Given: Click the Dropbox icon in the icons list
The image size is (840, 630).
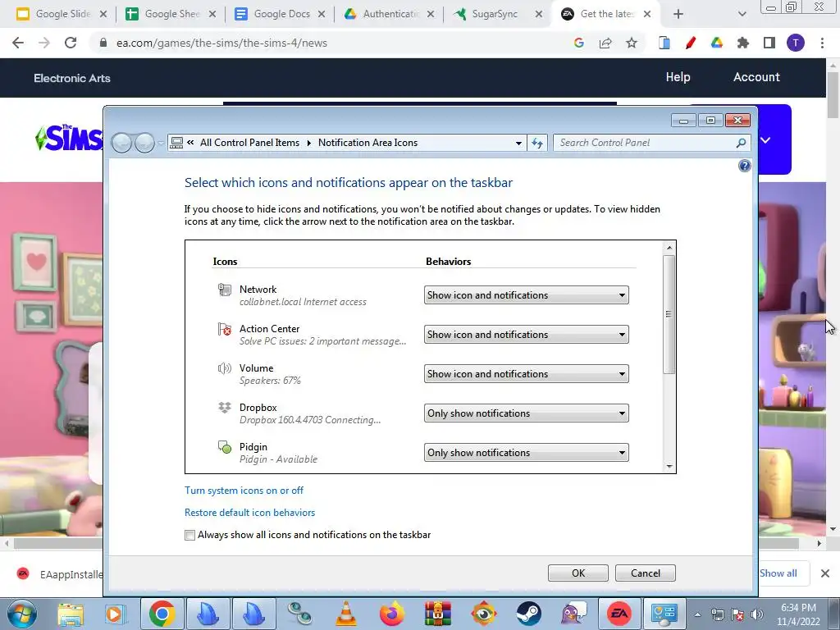Looking at the screenshot, I should click(225, 408).
